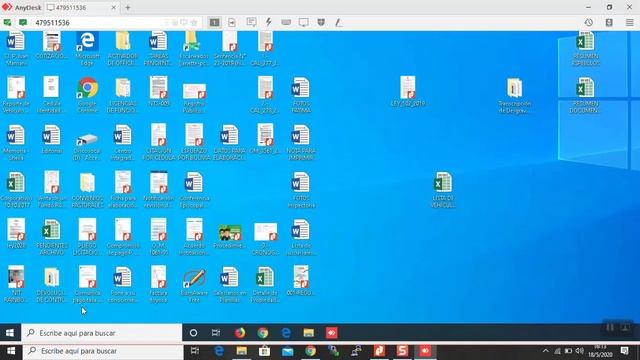Viewport: 640px width, 360px height.
Task: Click the local Windows Start button
Action: (11, 351)
